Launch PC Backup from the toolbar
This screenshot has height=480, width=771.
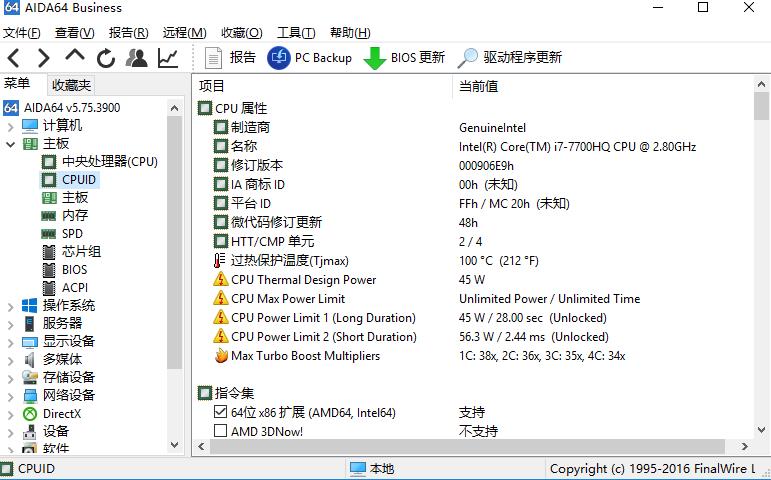[310, 58]
